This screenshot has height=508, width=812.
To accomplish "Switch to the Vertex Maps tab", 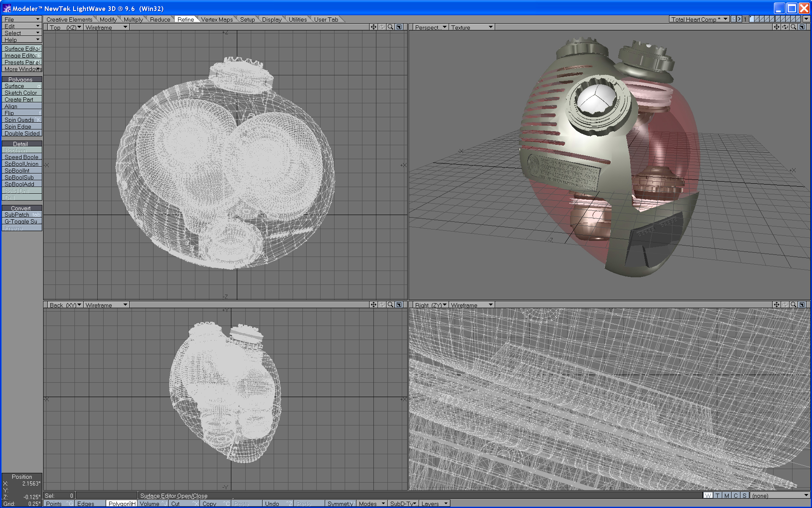I will [217, 19].
